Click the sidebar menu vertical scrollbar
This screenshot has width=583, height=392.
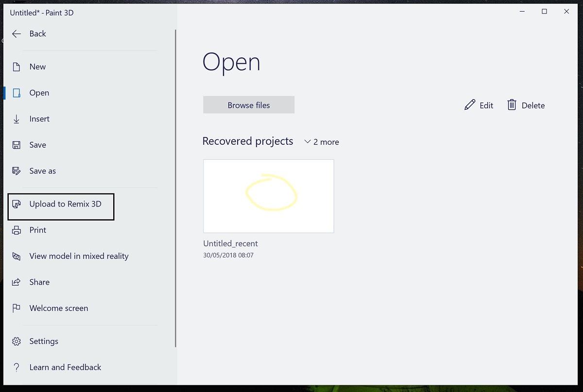coord(175,188)
